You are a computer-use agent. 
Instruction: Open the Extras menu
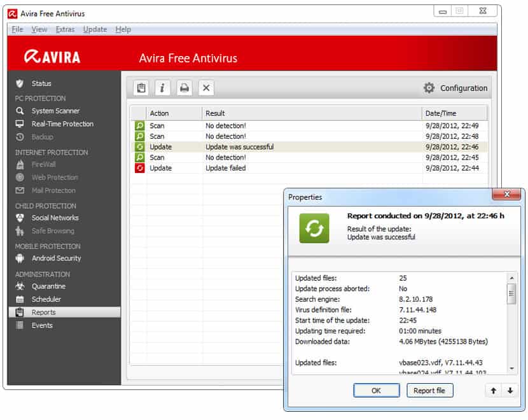65,29
